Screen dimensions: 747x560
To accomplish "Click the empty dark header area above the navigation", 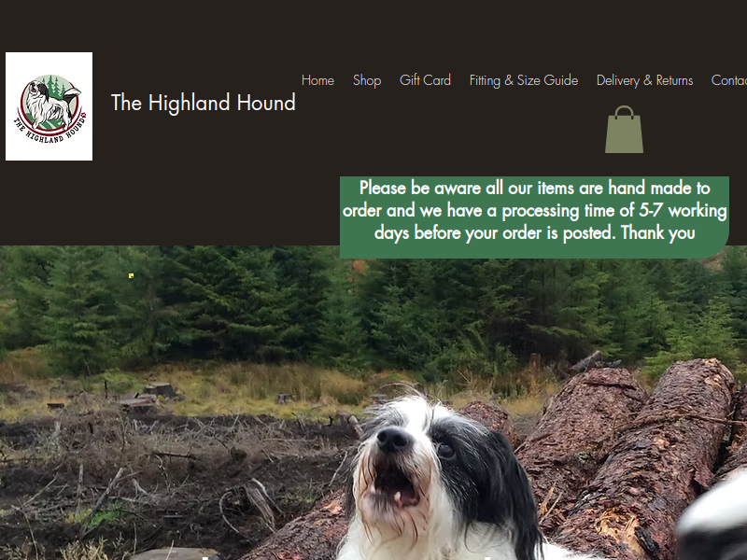I will point(373,24).
